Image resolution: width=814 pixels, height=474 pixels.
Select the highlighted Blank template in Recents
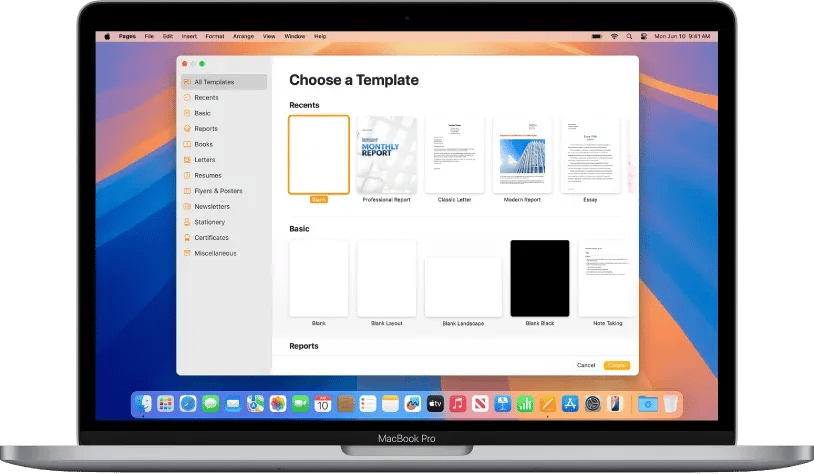click(319, 155)
